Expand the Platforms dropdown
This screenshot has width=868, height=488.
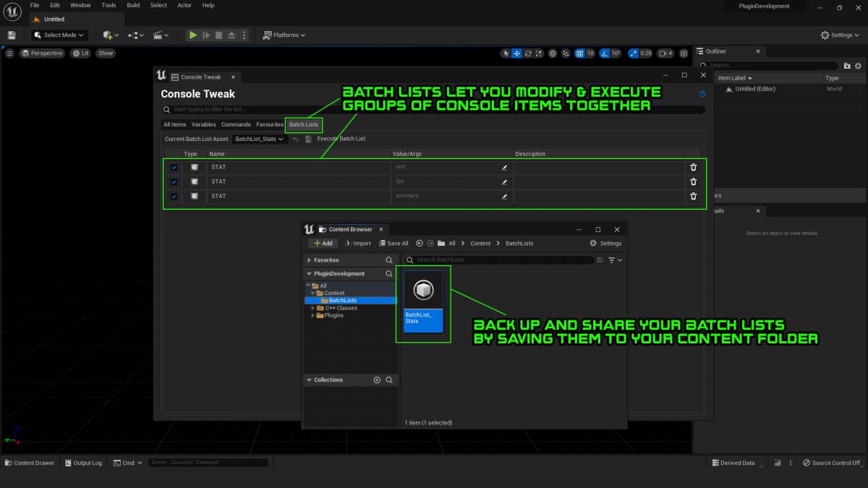(x=284, y=35)
